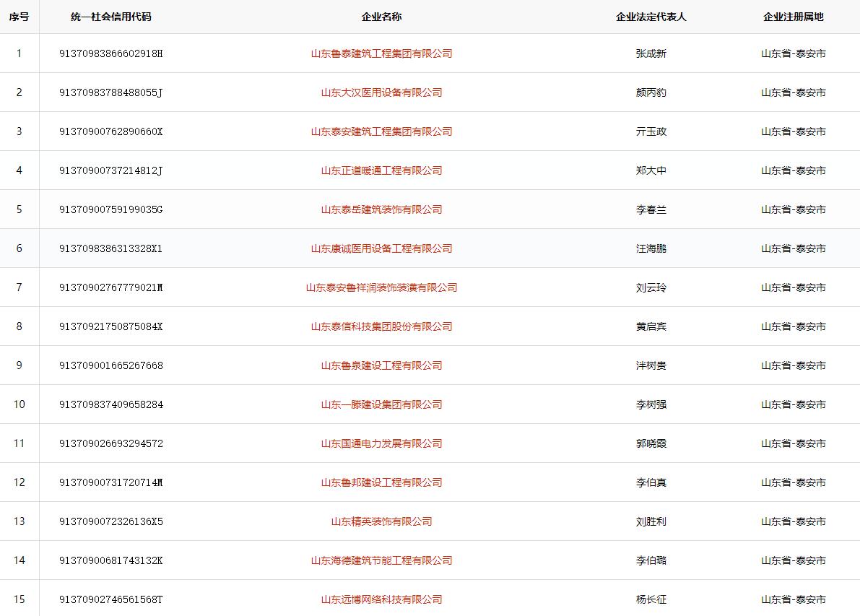View 山东泰信科技集团股份有限公司 company page
Screen dimensions: 860x616
click(x=381, y=326)
